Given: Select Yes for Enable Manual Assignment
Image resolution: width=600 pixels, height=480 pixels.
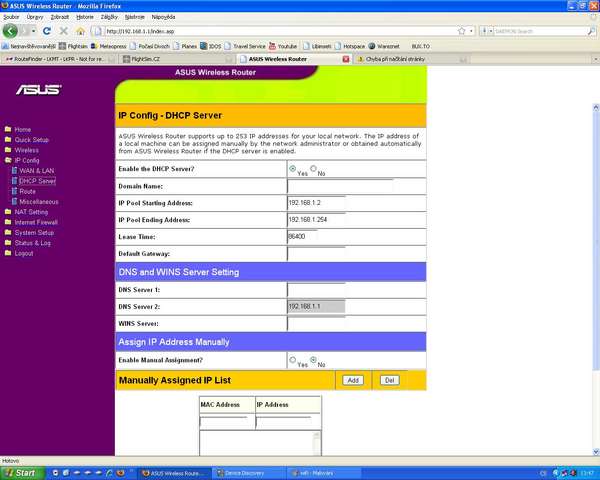Looking at the screenshot, I should pyautogui.click(x=293, y=359).
